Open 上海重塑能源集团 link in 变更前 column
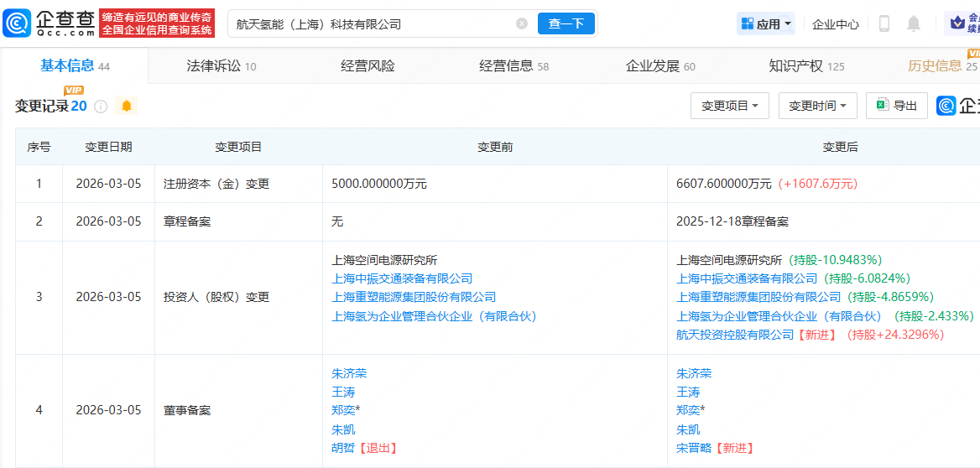 (x=414, y=297)
